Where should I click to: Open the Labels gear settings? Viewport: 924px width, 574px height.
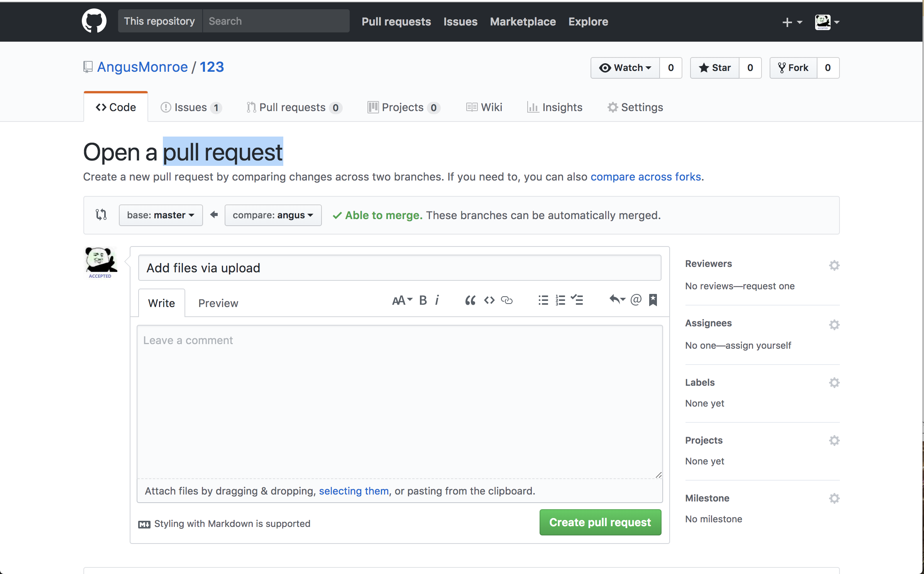(834, 383)
